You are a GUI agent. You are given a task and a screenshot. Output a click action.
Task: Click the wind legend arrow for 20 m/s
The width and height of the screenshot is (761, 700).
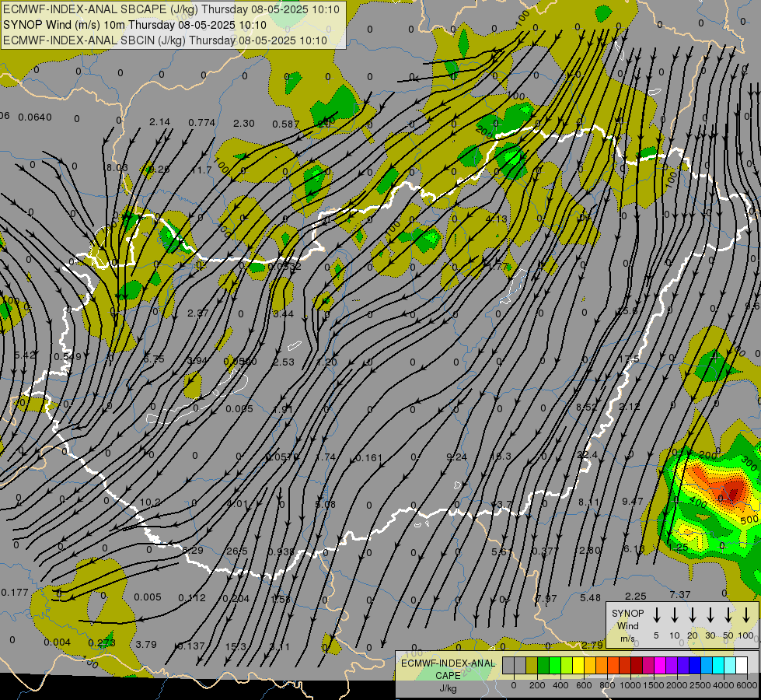692,614
